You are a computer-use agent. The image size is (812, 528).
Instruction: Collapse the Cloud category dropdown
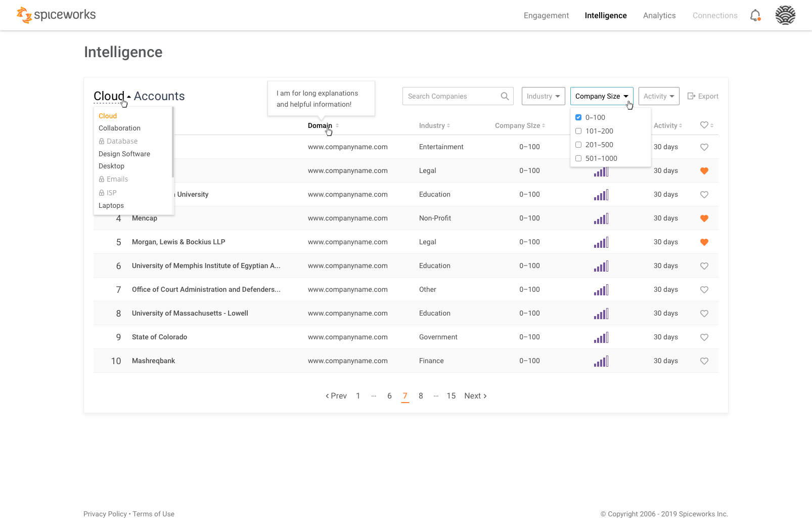click(112, 96)
